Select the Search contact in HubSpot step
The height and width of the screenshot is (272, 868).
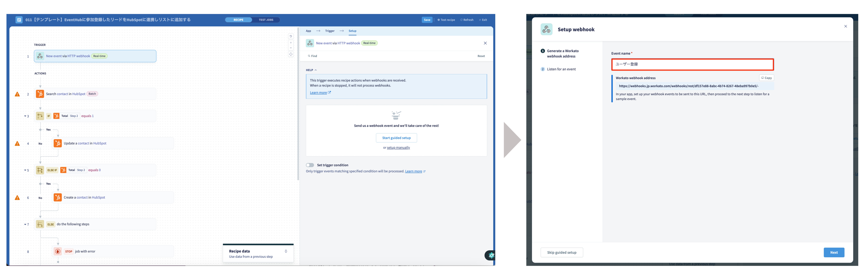(95, 94)
